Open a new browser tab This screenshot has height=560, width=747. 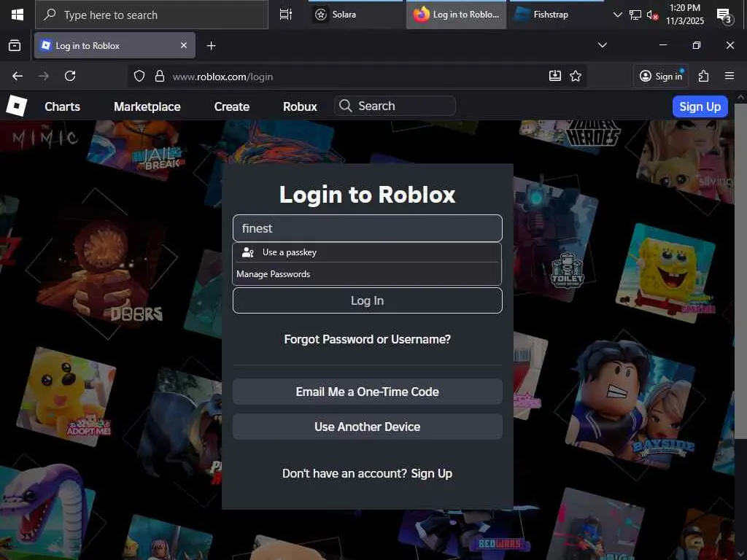[x=211, y=46]
